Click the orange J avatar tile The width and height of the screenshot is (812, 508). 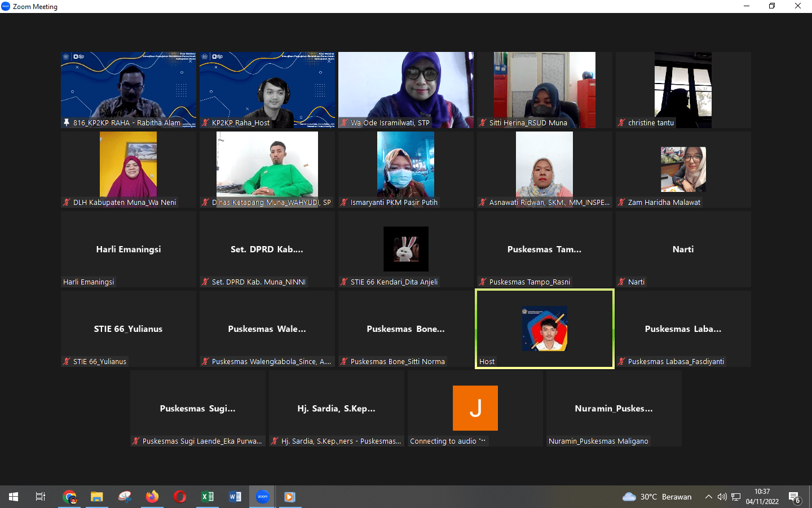click(475, 408)
